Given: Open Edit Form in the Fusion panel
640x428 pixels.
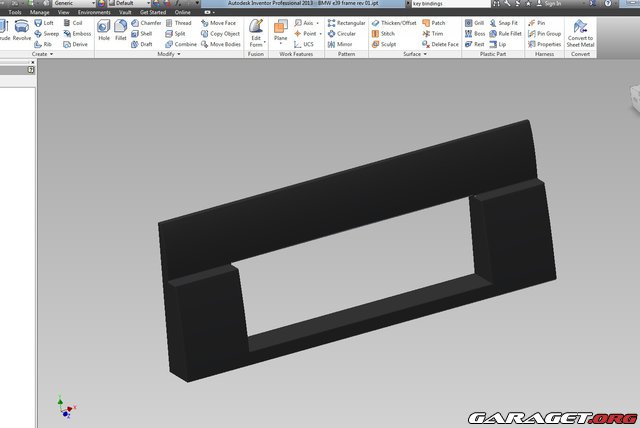Looking at the screenshot, I should [x=256, y=32].
